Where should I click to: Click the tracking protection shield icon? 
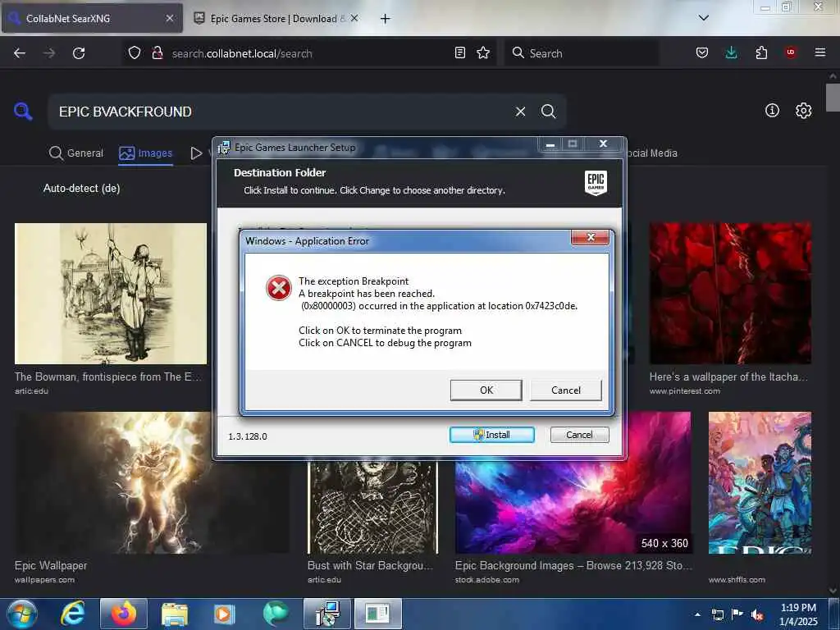(x=135, y=53)
